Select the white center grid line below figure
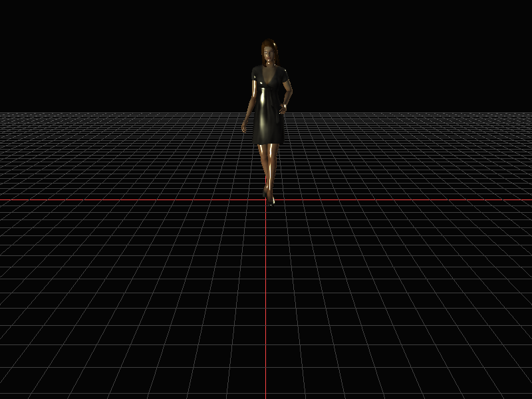 point(266,299)
